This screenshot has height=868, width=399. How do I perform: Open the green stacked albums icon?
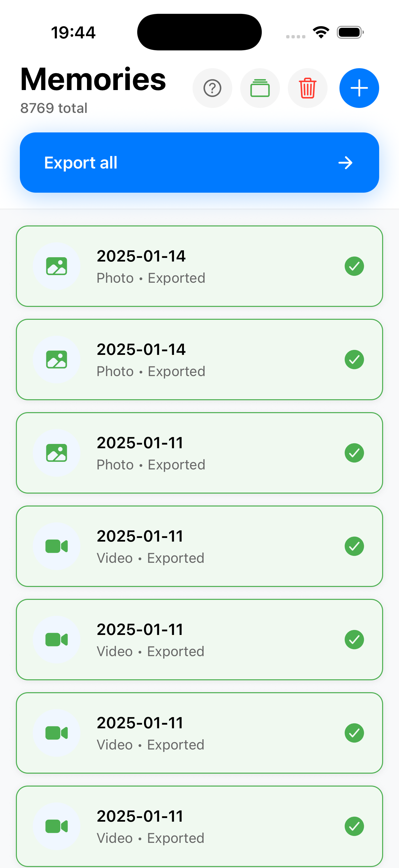click(x=260, y=88)
